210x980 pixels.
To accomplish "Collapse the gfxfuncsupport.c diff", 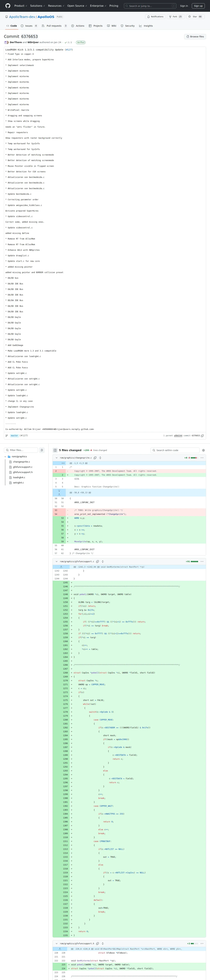I will 56,562.
